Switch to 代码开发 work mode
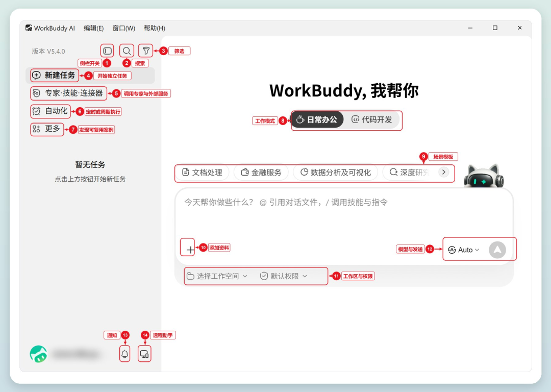The width and height of the screenshot is (551, 392). click(x=372, y=120)
